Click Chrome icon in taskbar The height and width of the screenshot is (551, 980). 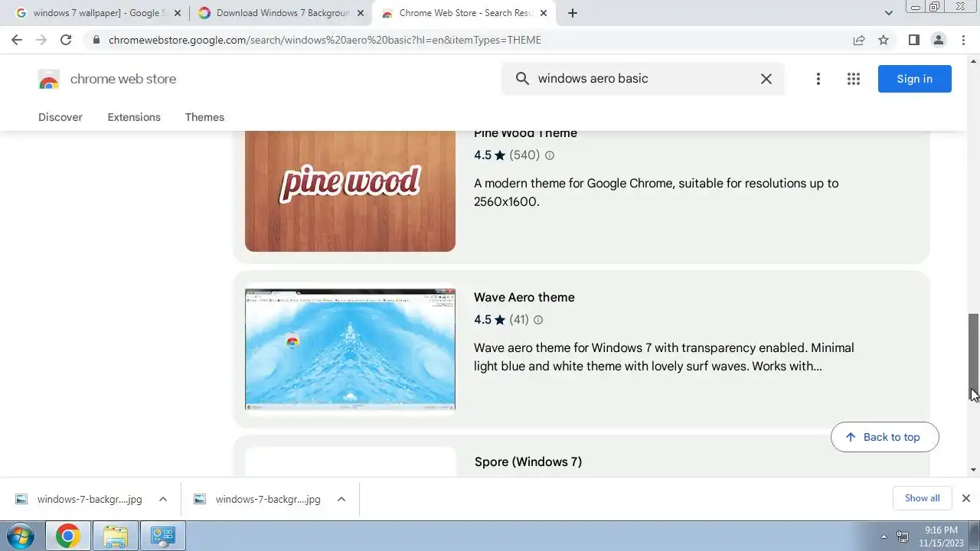point(68,536)
